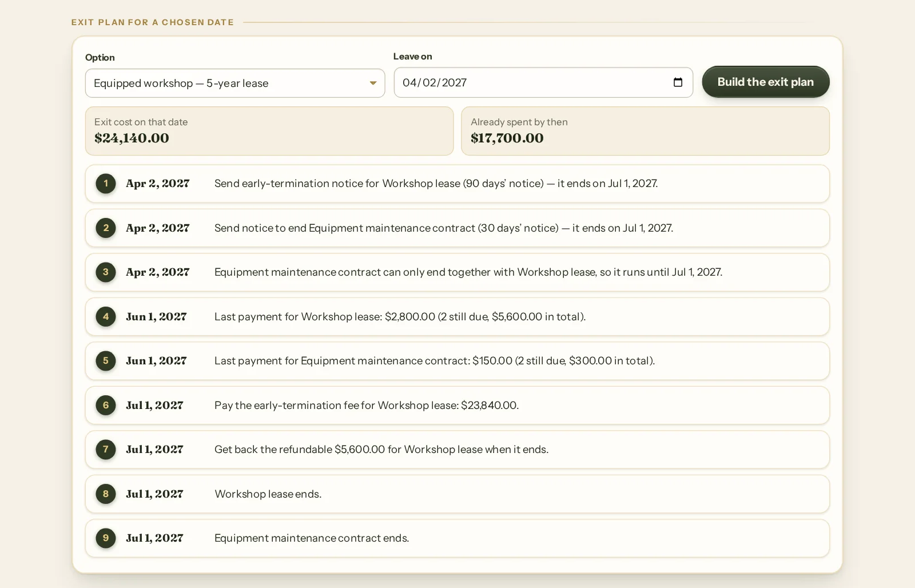Click the 30 days' notice maintenance step text
This screenshot has width=915, height=588.
coord(444,228)
